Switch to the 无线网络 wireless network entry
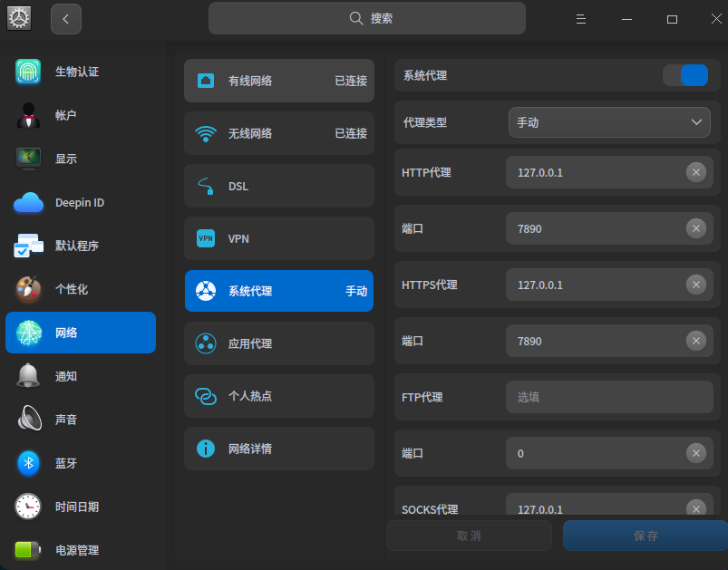The height and width of the screenshot is (570, 728). point(278,133)
